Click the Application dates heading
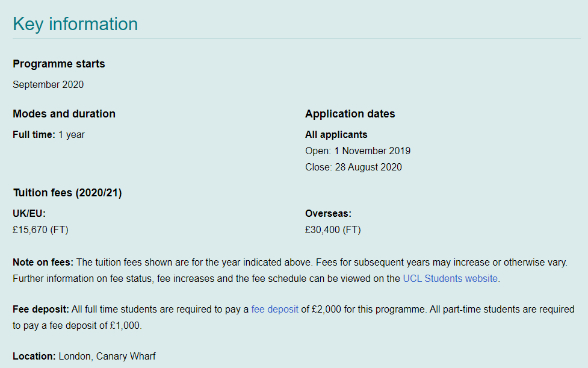588x368 pixels. click(350, 114)
